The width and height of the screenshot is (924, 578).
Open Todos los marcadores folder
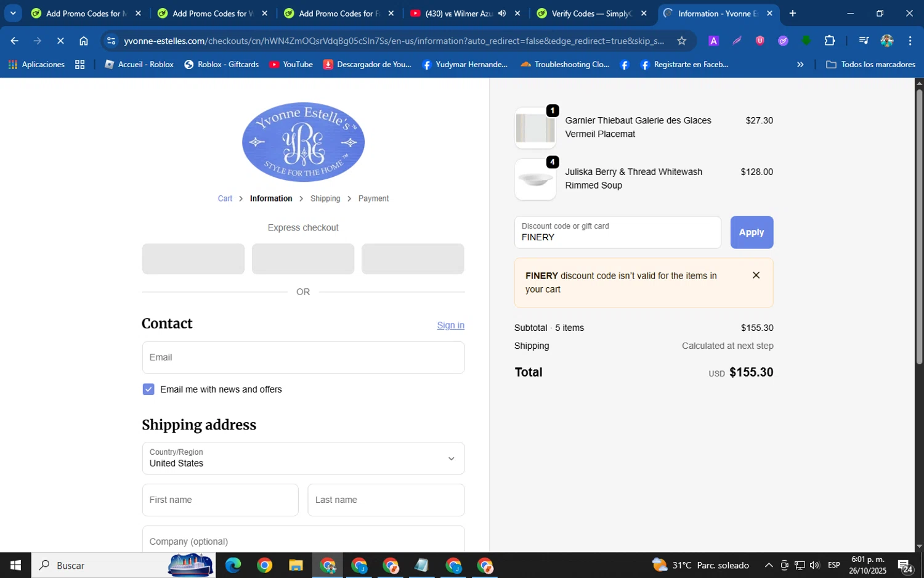(870, 64)
